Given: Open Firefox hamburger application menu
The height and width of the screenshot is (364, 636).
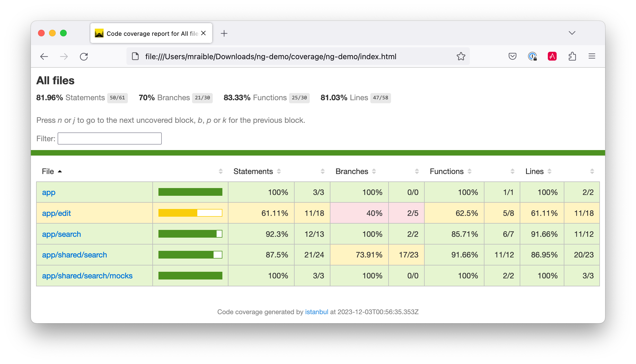Looking at the screenshot, I should pyautogui.click(x=592, y=56).
